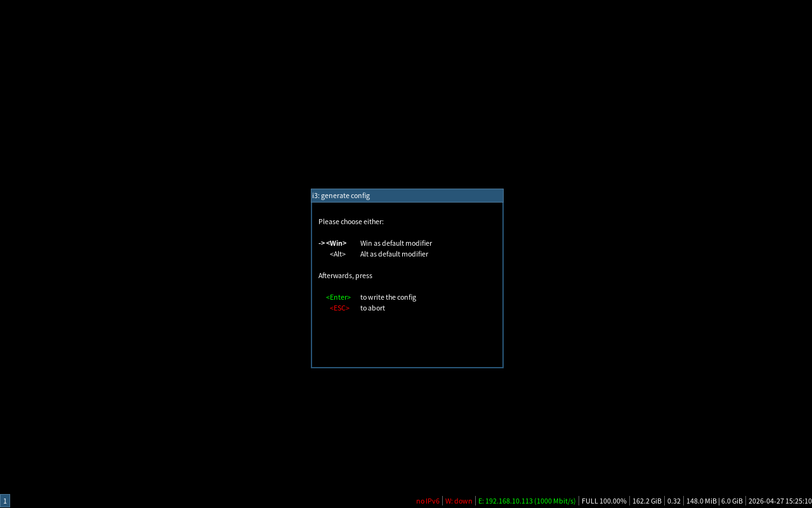The width and height of the screenshot is (812, 508).
Task: Select the <Win> modifier option
Action: [336, 243]
